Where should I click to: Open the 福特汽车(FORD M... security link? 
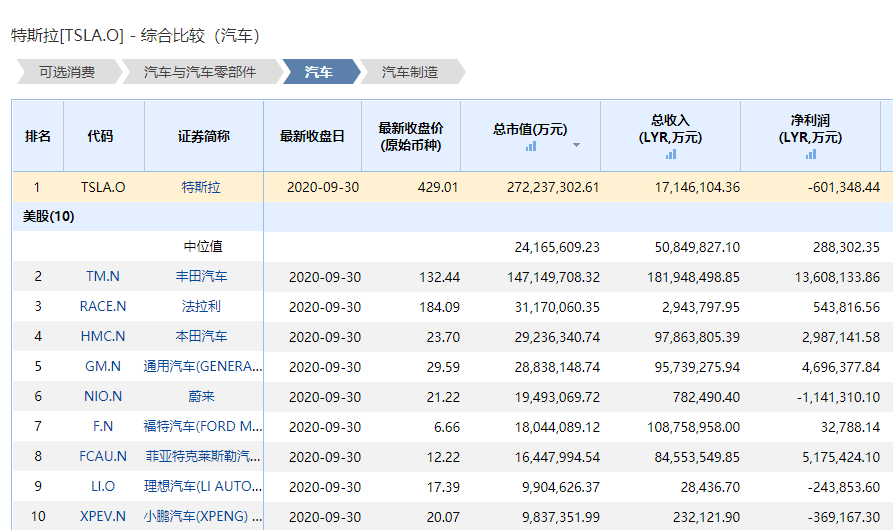[203, 426]
